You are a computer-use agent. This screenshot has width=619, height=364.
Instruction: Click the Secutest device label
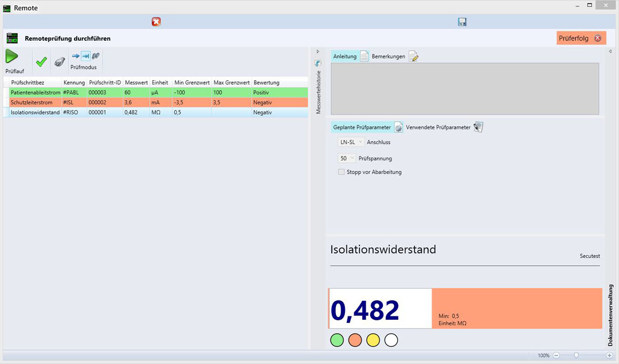tap(590, 256)
